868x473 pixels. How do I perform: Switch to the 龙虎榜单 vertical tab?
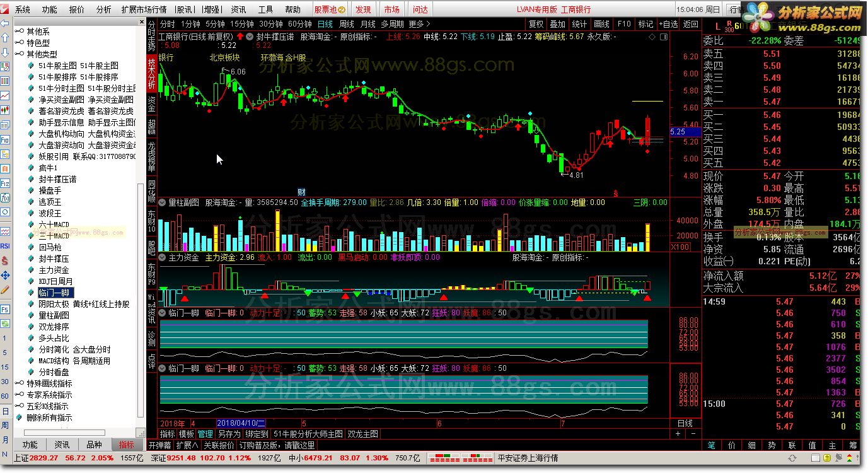point(151,158)
